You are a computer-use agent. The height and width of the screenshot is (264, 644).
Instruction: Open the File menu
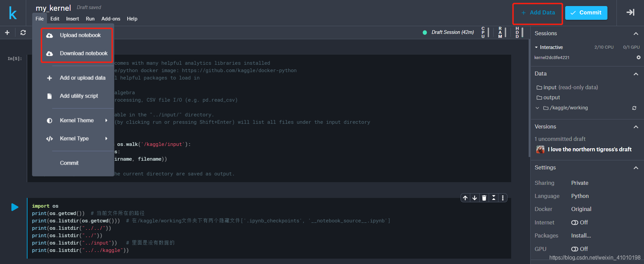click(40, 19)
